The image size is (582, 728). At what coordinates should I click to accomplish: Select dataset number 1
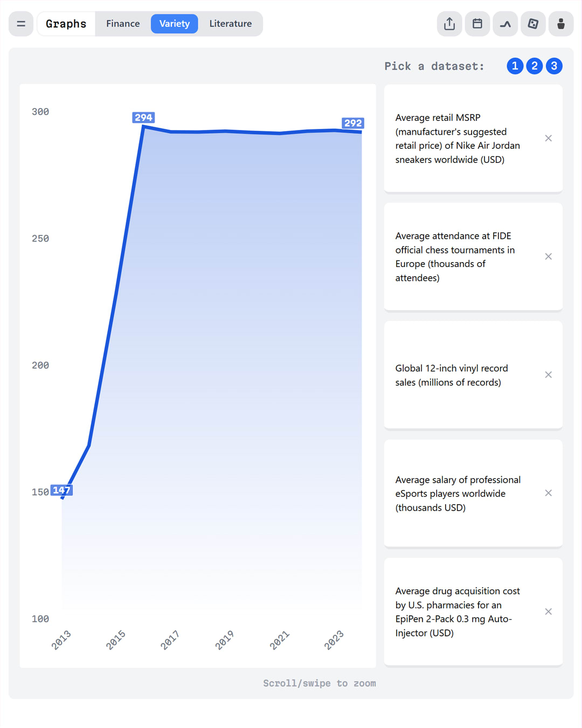(x=515, y=66)
